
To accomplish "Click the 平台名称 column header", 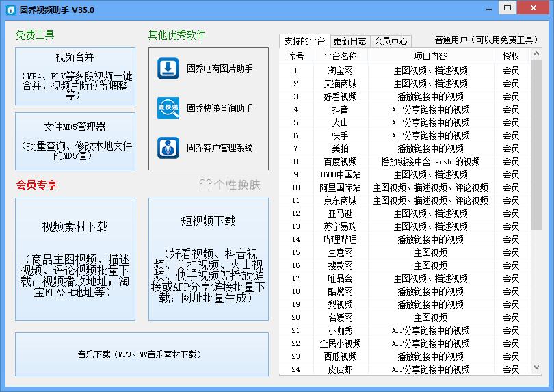I will point(340,56).
